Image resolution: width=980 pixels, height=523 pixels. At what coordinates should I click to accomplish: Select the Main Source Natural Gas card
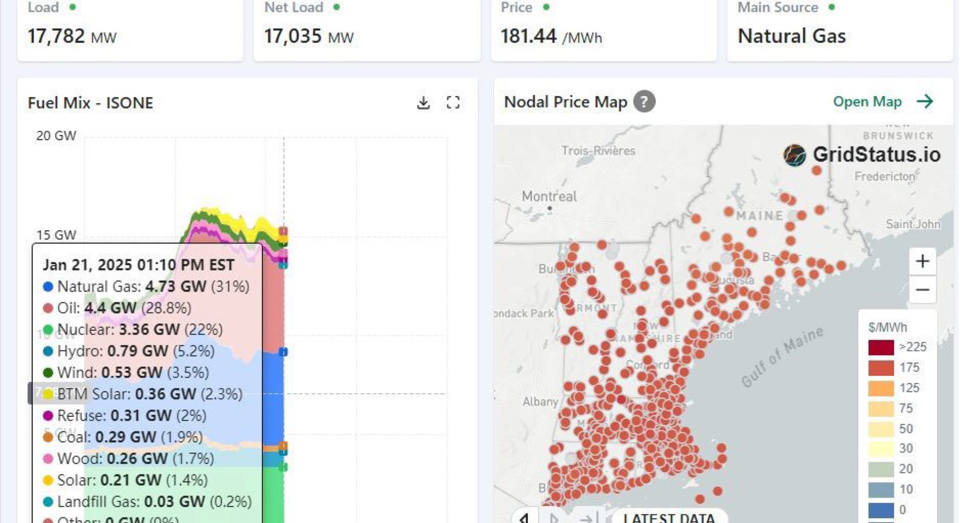click(840, 30)
